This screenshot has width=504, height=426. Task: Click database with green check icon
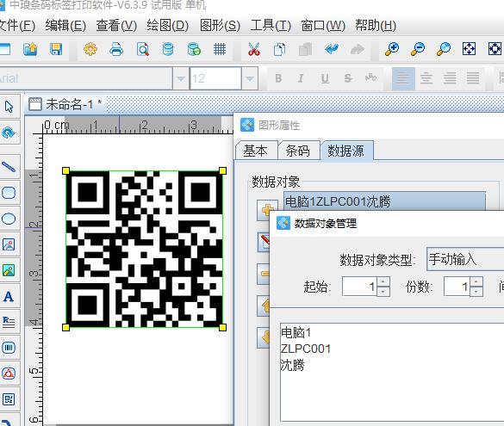(194, 49)
